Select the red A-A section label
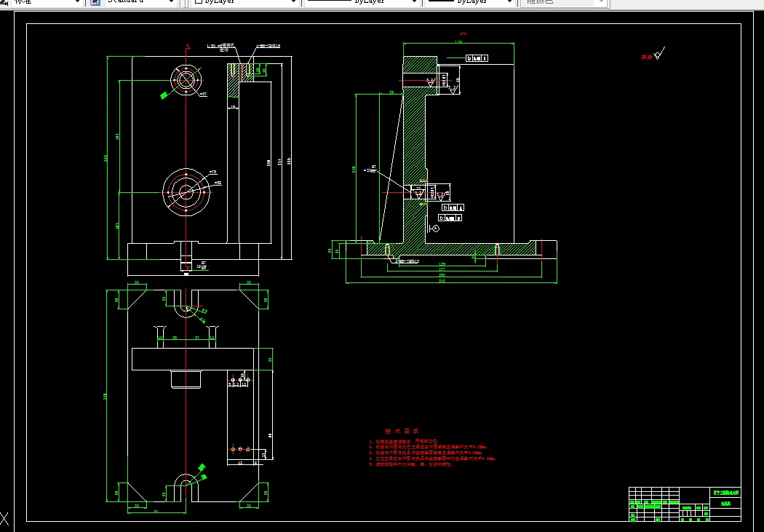 click(463, 33)
